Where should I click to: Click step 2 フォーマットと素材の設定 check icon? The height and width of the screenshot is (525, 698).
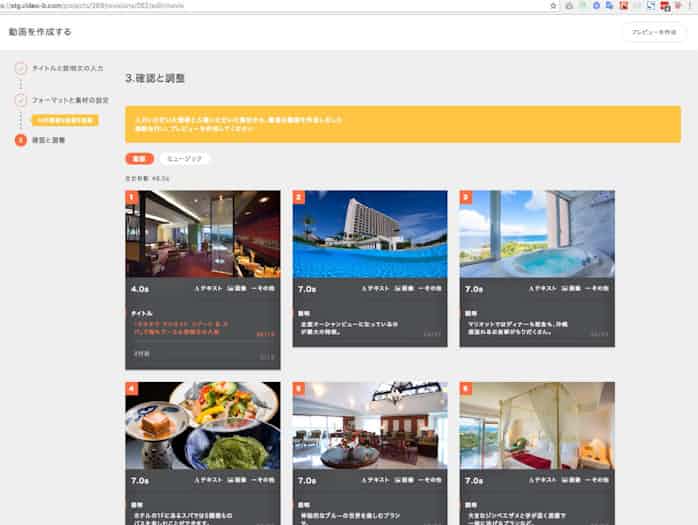pyautogui.click(x=21, y=100)
